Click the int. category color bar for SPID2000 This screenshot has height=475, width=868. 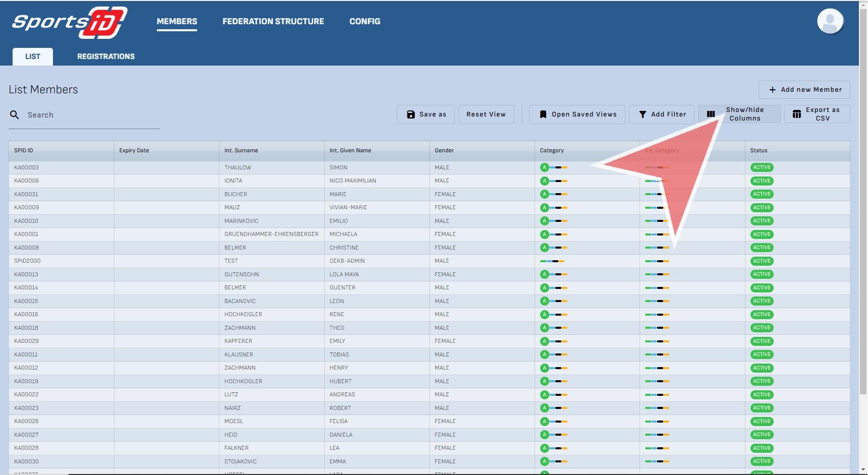pyautogui.click(x=657, y=261)
